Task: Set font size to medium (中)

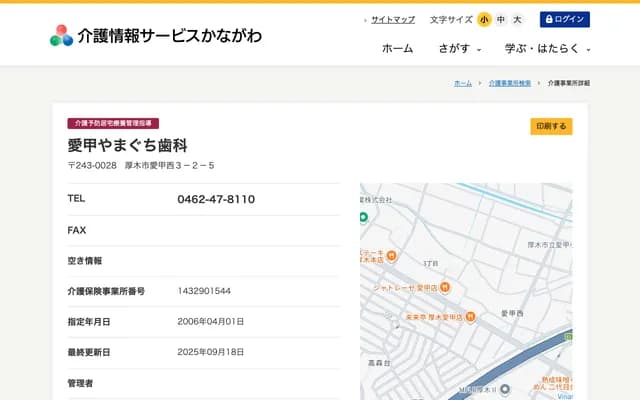Action: [x=501, y=19]
